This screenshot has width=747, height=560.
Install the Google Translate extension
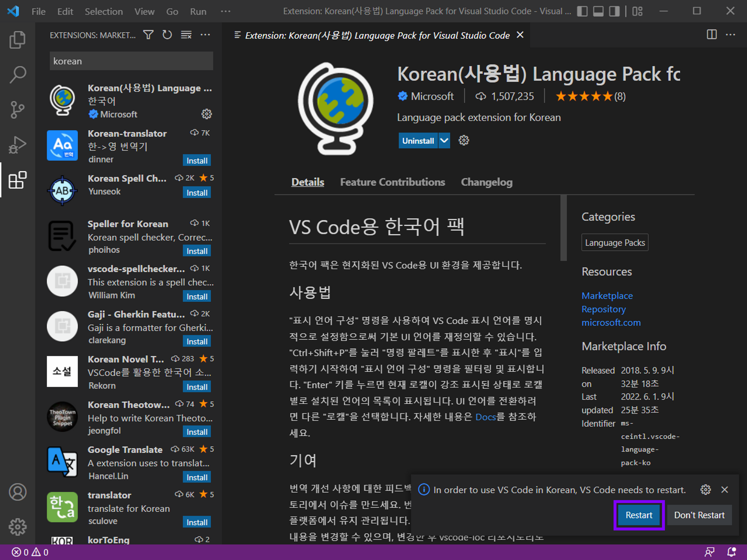coord(197,477)
